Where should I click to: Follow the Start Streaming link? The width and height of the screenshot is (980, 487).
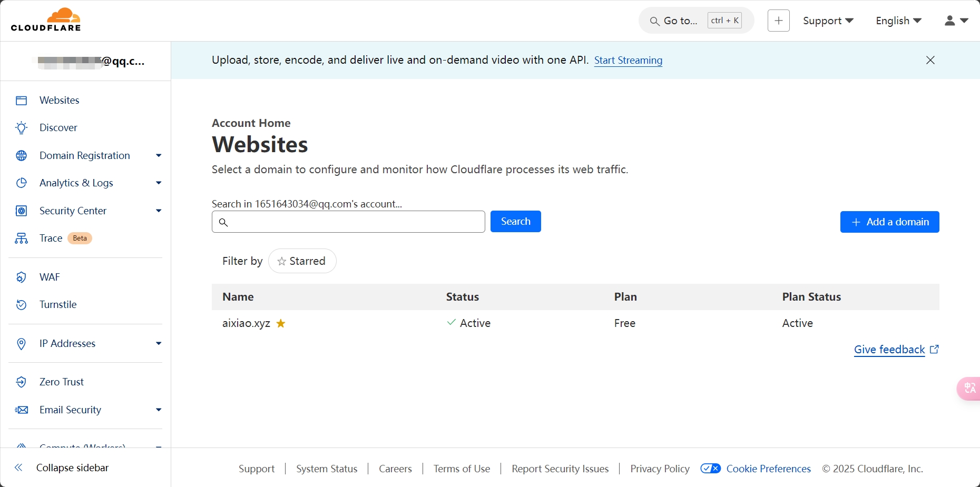(629, 61)
